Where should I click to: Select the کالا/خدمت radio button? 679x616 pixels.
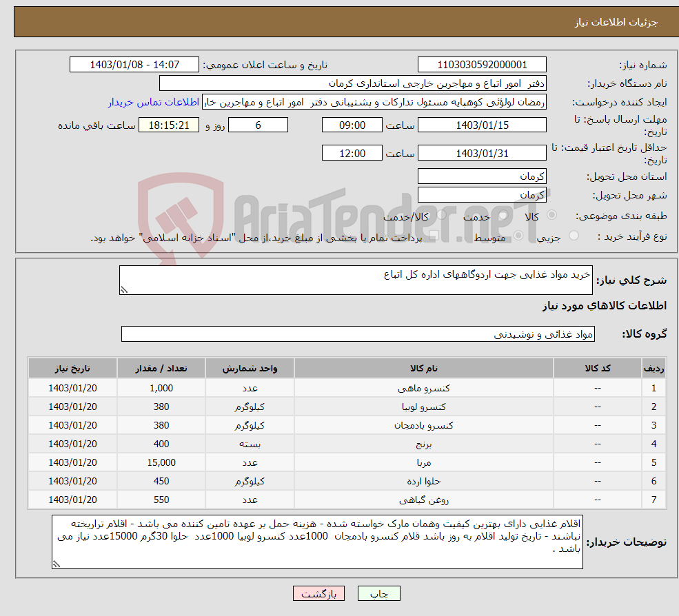(x=442, y=215)
